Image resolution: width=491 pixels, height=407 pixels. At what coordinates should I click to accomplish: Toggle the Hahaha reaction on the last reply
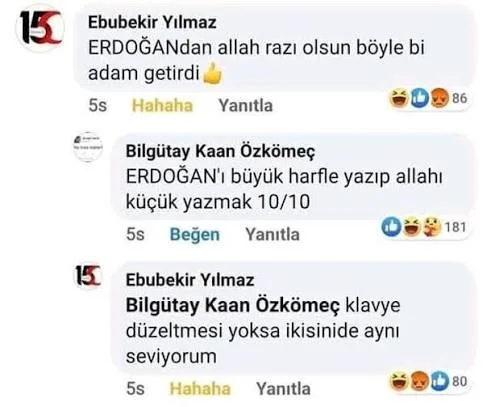200,389
